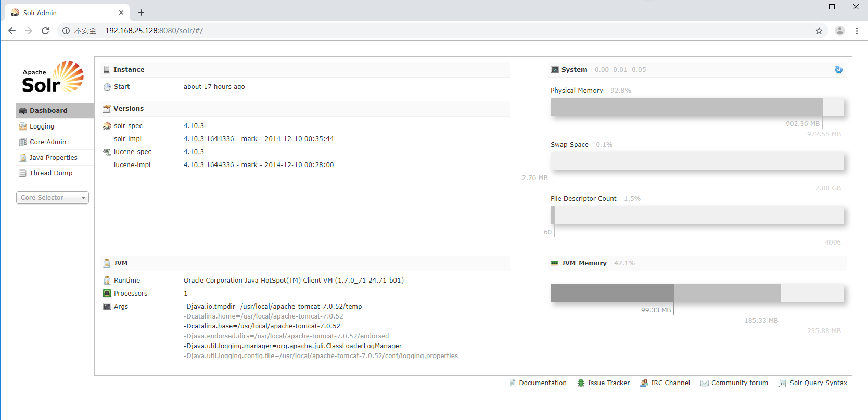This screenshot has height=420, width=868.
Task: Click the -Dcatalina.base argument line
Action: (x=262, y=326)
